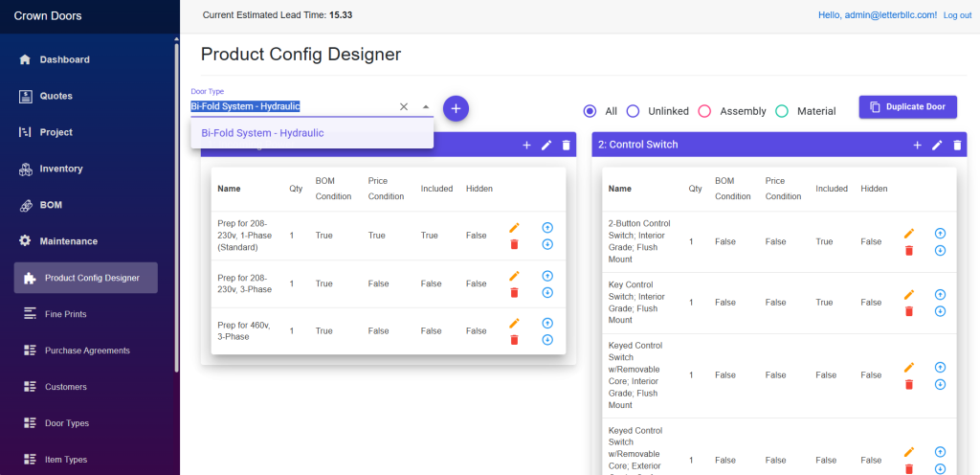Viewport: 980px width, 475px height.
Task: Select the Unlinked radio button
Action: click(x=633, y=111)
